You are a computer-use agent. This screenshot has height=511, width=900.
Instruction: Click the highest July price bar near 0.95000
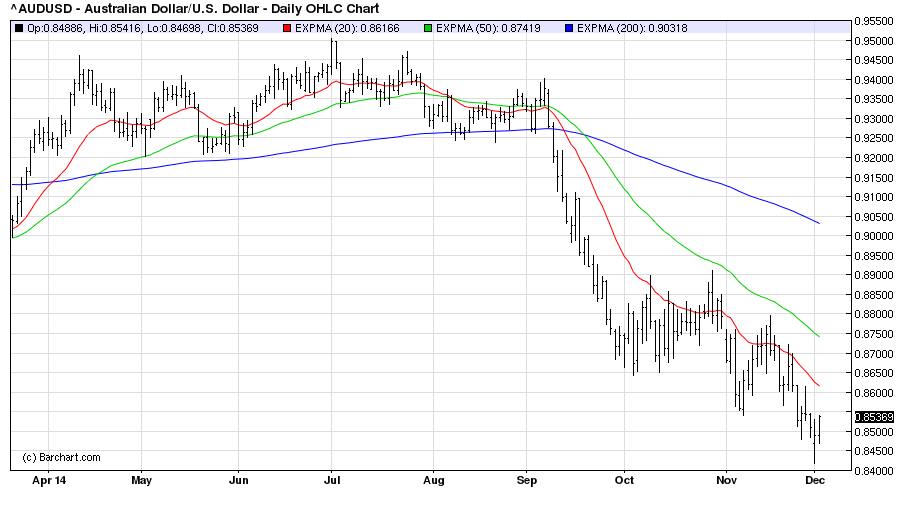[x=331, y=56]
